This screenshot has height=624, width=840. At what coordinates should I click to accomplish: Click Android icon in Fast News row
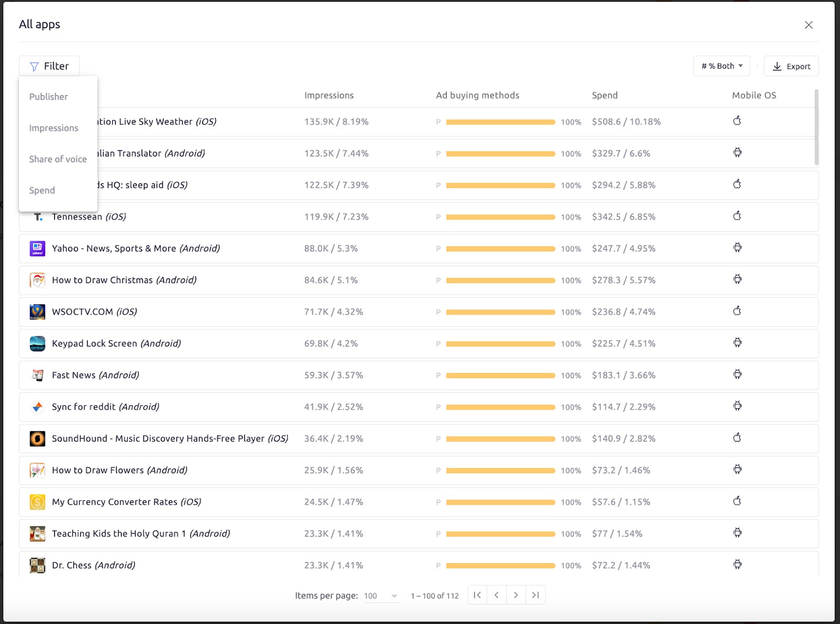coord(738,374)
